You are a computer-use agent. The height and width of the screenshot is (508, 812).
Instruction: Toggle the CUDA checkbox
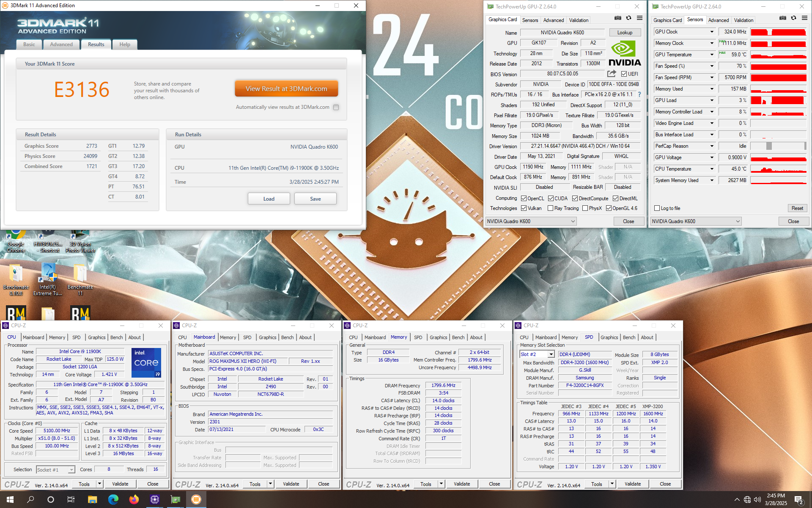[551, 199]
